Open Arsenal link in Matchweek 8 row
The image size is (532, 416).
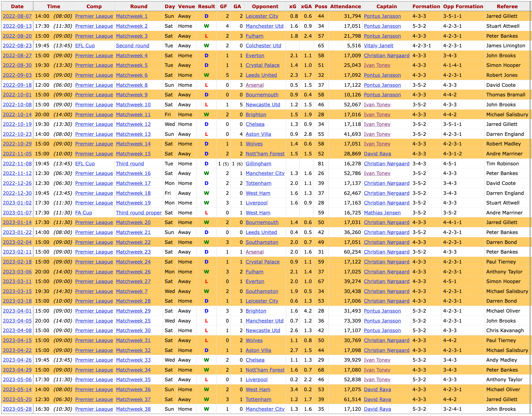pyautogui.click(x=255, y=85)
